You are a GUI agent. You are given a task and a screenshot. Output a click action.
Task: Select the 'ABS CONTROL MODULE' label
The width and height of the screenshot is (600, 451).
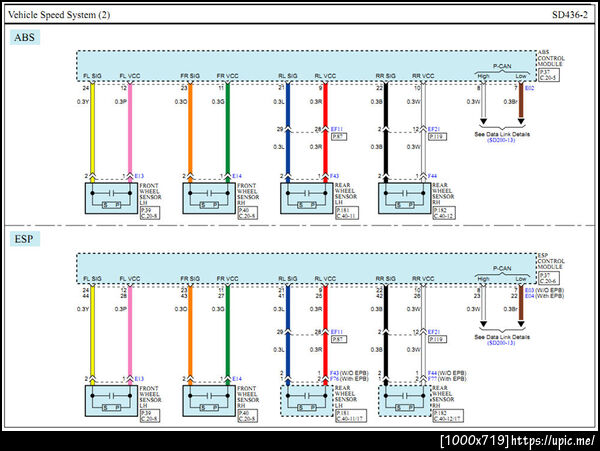click(551, 58)
